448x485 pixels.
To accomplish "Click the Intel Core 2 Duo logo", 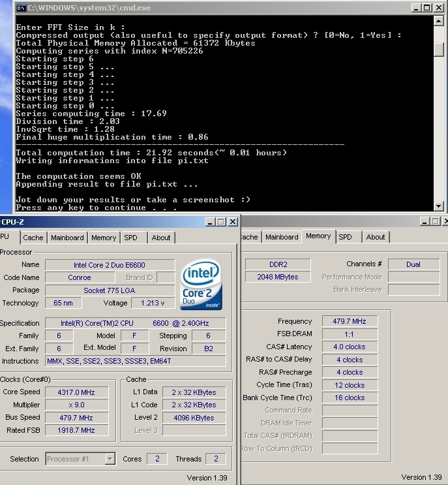I will point(201,284).
